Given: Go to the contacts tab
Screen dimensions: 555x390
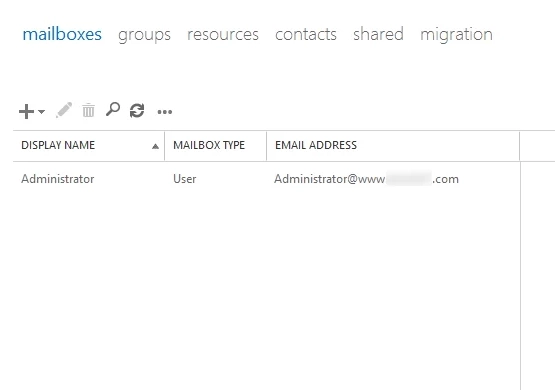Looking at the screenshot, I should click(306, 35).
